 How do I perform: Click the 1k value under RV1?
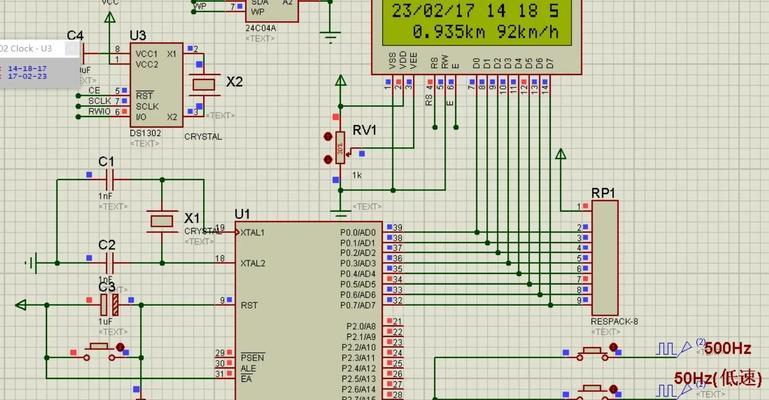click(x=357, y=175)
